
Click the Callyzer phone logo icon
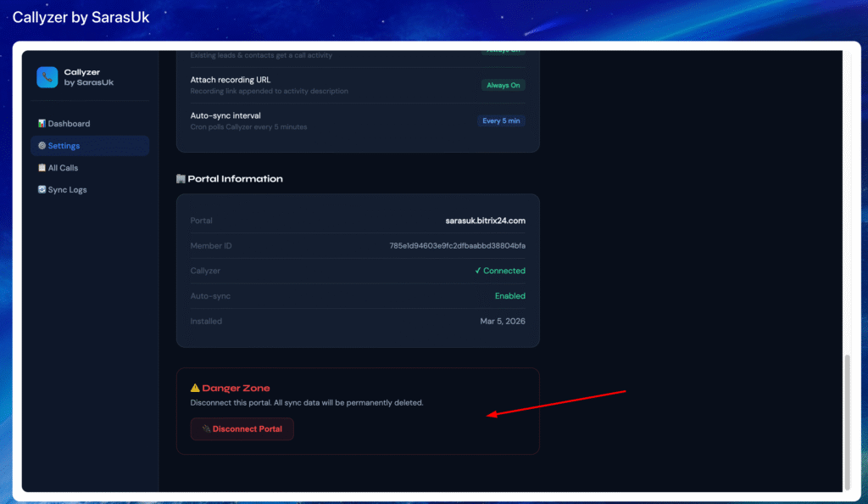click(x=47, y=77)
